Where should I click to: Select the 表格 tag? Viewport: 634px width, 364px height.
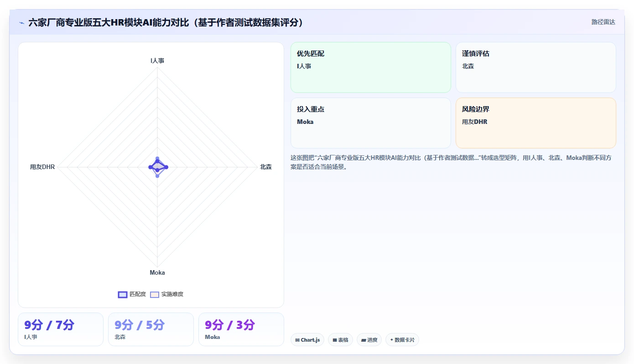coord(340,340)
